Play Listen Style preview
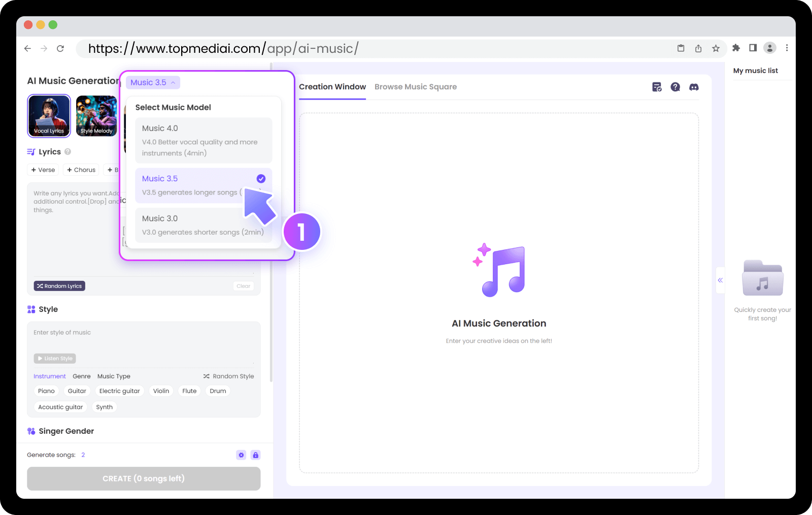The image size is (812, 515). coord(55,359)
